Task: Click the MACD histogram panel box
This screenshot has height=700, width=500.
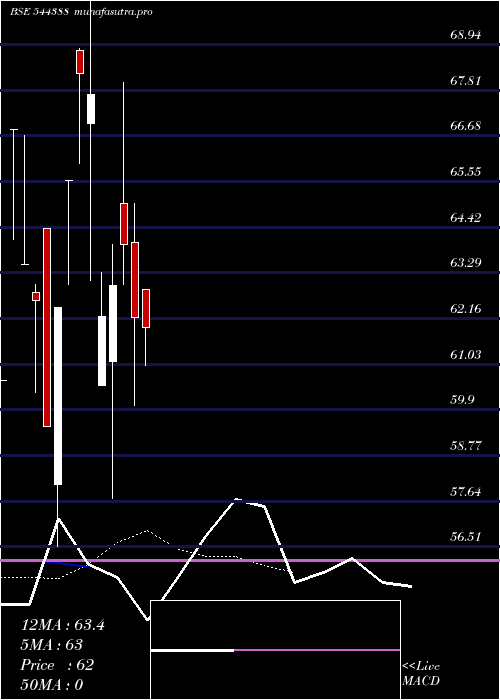Action: (x=275, y=650)
